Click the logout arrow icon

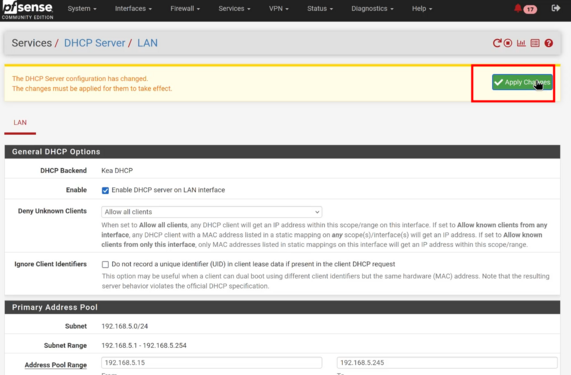pyautogui.click(x=556, y=8)
